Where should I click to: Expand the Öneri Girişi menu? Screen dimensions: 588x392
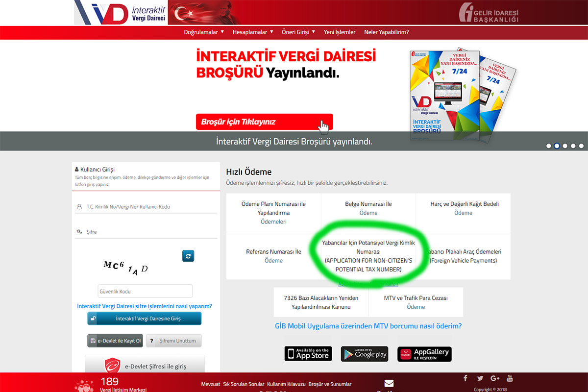click(298, 32)
